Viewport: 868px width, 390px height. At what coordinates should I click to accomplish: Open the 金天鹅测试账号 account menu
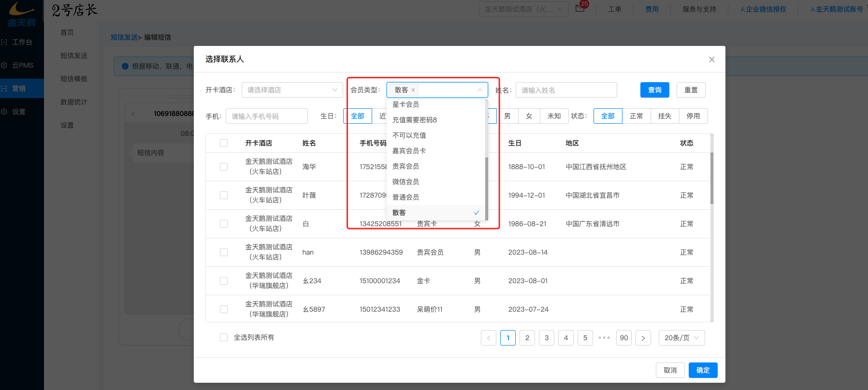click(837, 9)
